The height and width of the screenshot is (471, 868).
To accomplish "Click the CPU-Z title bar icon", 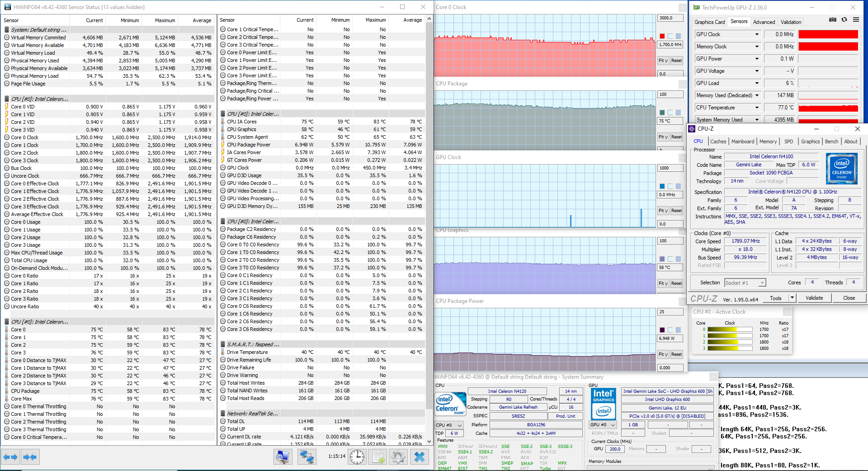I will [692, 129].
